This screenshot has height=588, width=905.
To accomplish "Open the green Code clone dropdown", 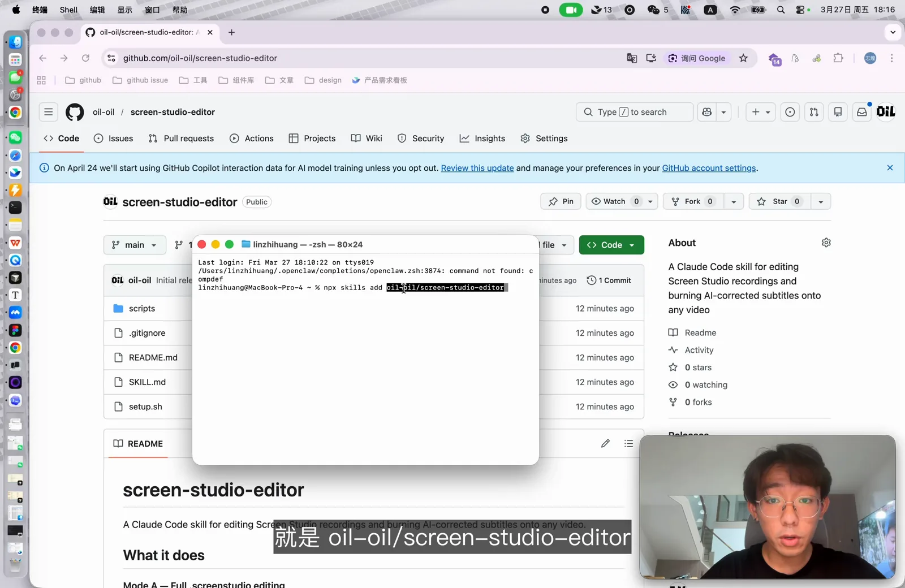I will click(x=611, y=245).
